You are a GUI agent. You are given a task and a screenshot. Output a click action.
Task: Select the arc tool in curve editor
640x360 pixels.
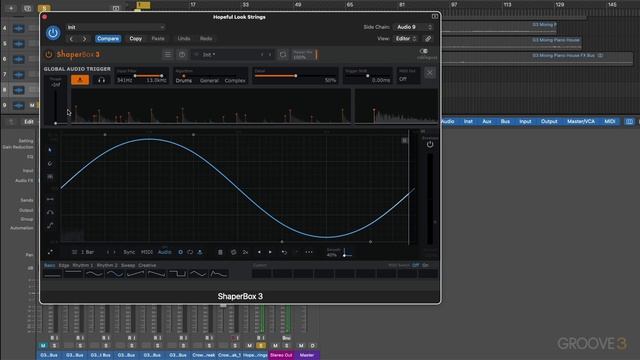point(50,212)
